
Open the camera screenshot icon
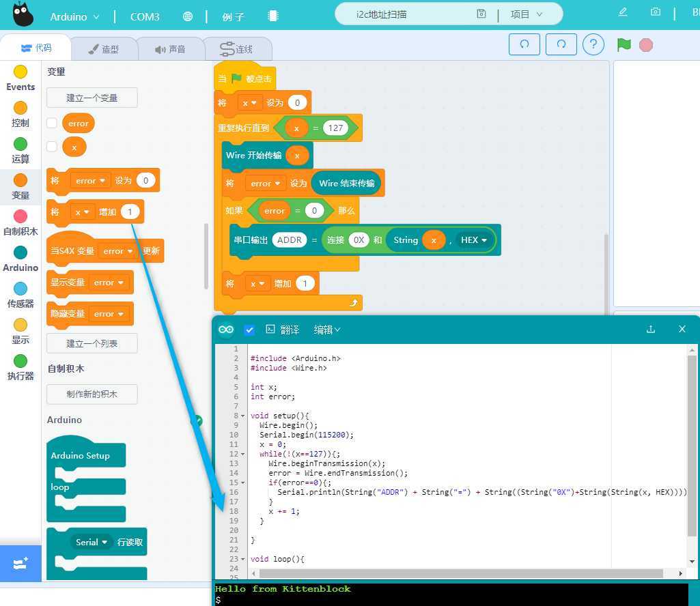(656, 12)
